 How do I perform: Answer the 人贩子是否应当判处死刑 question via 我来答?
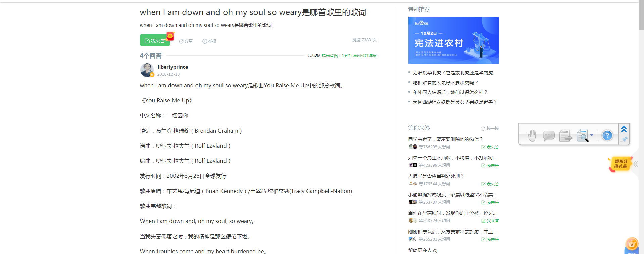tap(490, 184)
